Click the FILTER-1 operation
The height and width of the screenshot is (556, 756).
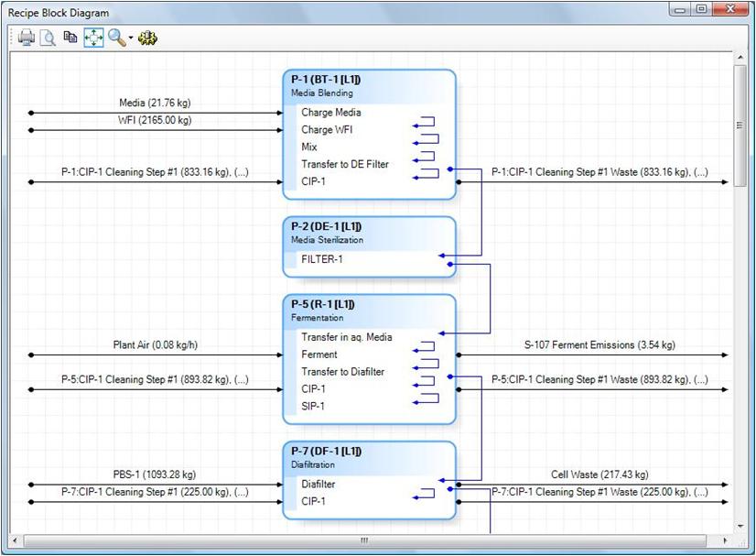322,259
